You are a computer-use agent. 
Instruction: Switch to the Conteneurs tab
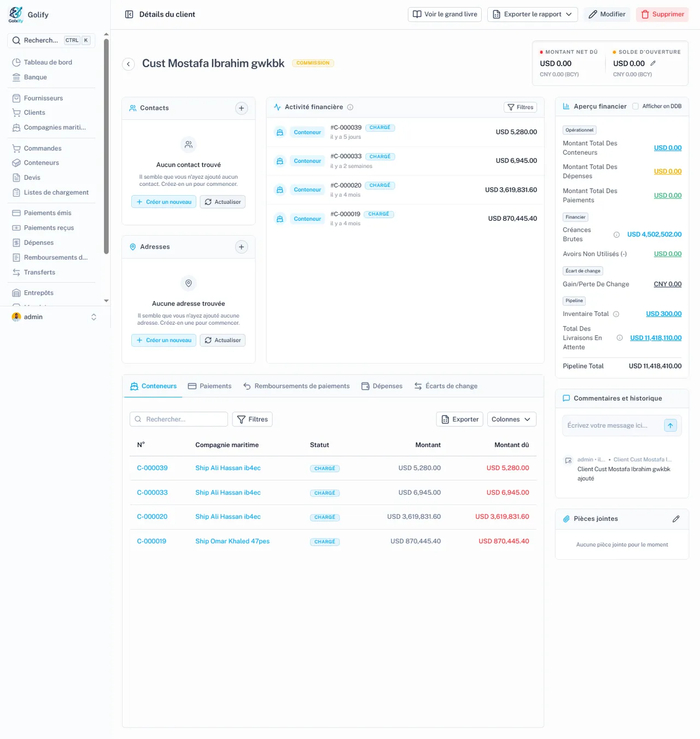(x=153, y=386)
